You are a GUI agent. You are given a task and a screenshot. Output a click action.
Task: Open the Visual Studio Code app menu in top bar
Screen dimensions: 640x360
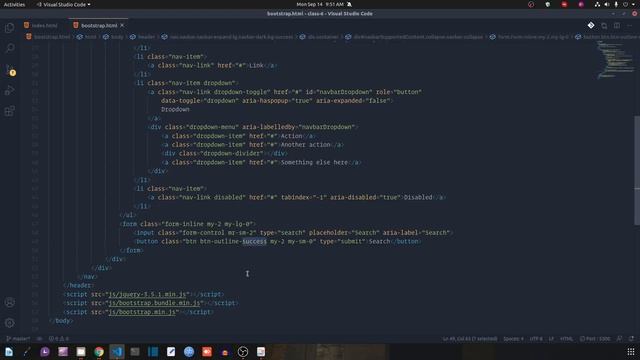pyautogui.click(x=64, y=4)
